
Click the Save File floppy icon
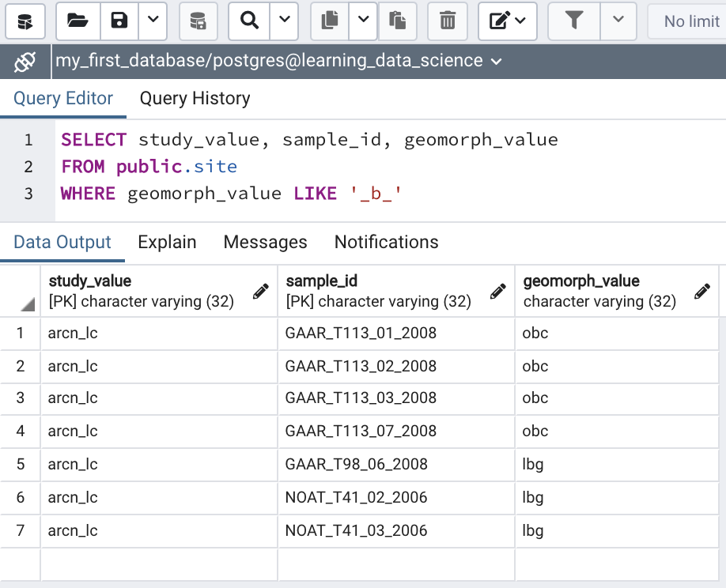(119, 21)
